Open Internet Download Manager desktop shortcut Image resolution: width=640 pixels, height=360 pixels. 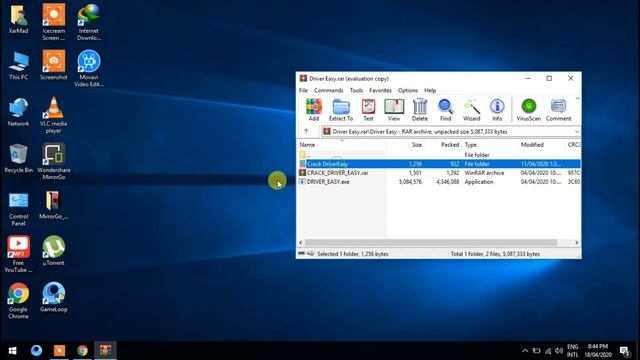89,22
